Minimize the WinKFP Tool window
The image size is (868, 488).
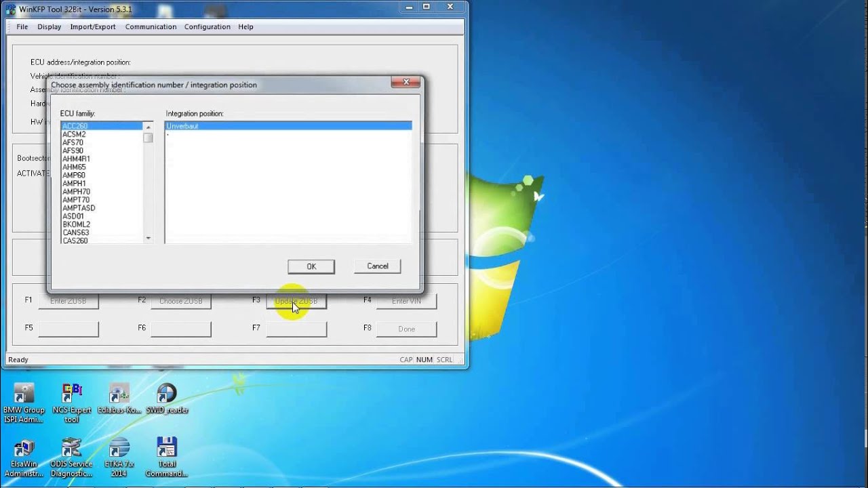coord(409,6)
